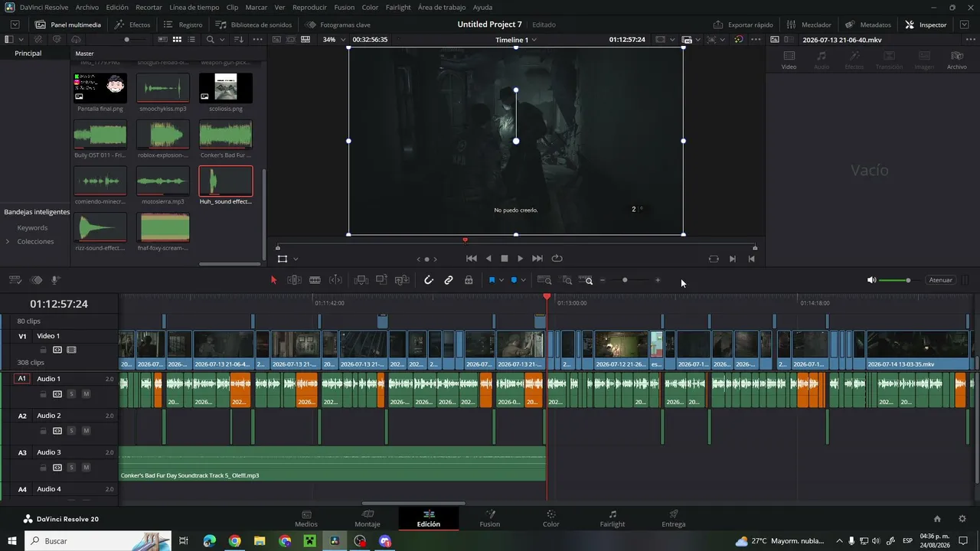
Task: Click the Overwrite clip icon
Action: 381,280
